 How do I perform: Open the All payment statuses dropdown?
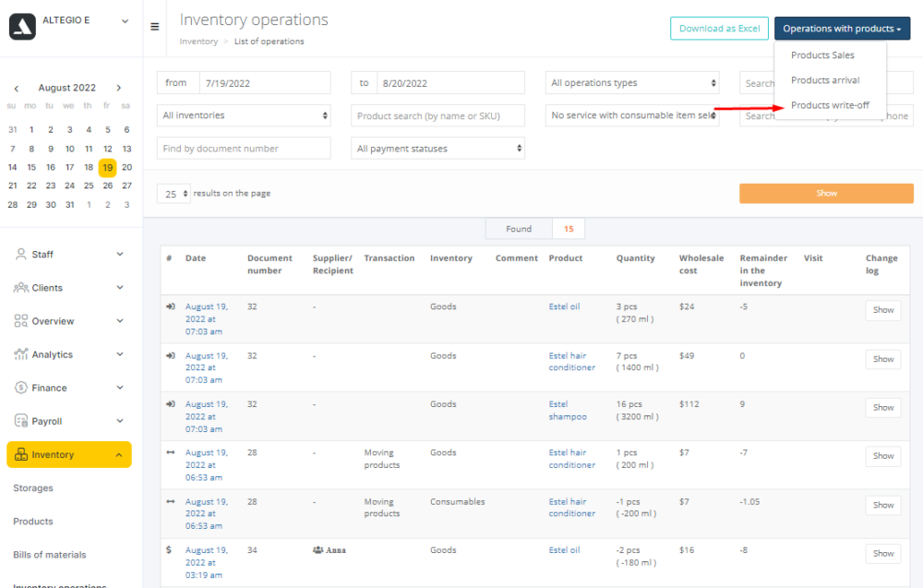pyautogui.click(x=438, y=149)
